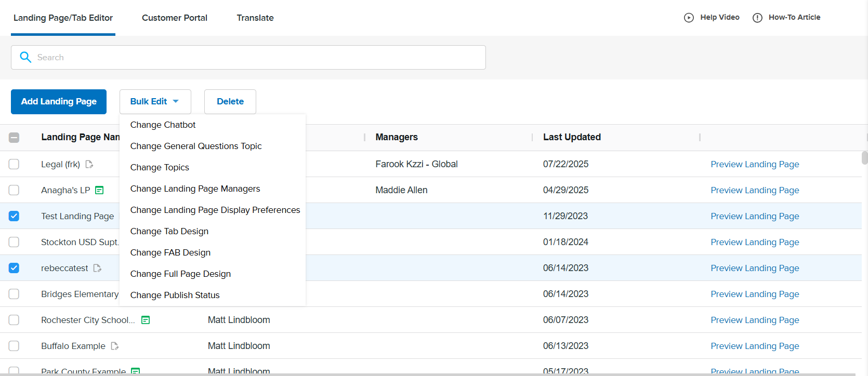Toggle the select-all header checkbox
The image size is (868, 376).
coord(14,138)
